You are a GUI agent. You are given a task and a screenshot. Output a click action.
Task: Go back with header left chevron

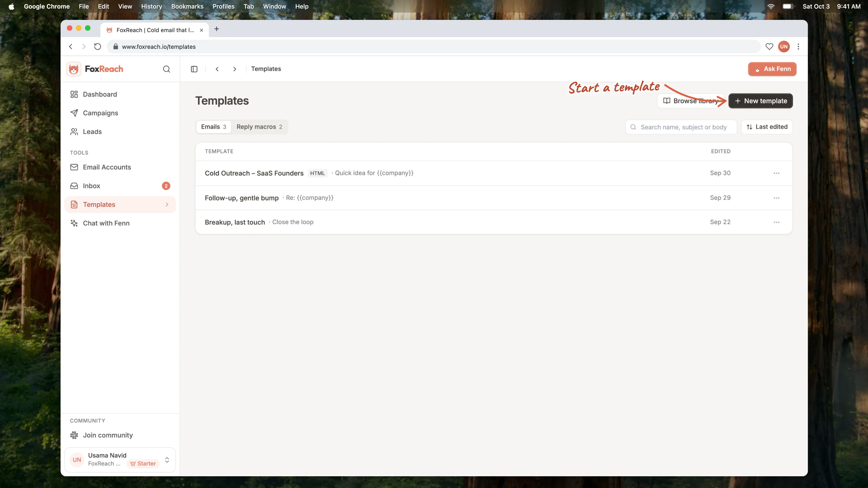(217, 69)
